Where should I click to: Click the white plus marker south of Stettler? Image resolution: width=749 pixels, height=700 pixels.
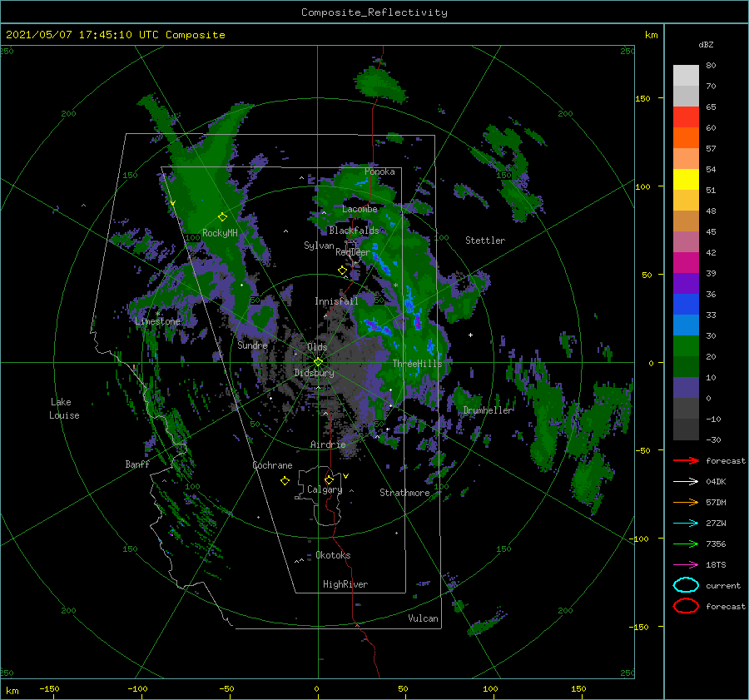[470, 335]
